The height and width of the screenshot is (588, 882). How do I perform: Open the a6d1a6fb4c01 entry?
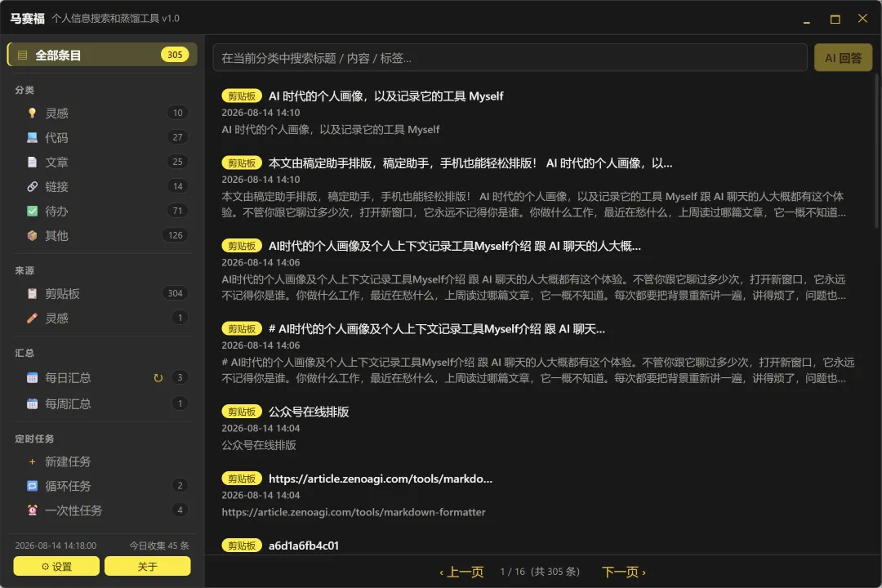pyautogui.click(x=304, y=546)
